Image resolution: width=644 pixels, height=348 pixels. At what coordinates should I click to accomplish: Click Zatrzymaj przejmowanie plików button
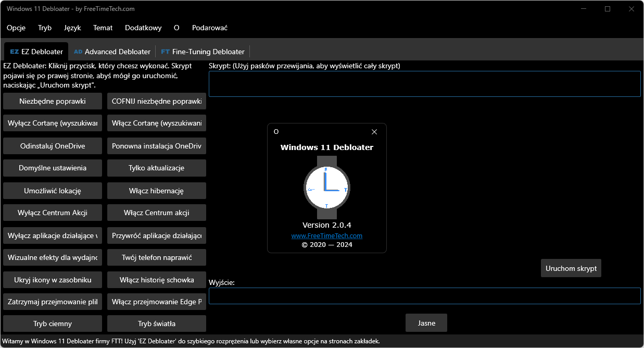coord(53,302)
